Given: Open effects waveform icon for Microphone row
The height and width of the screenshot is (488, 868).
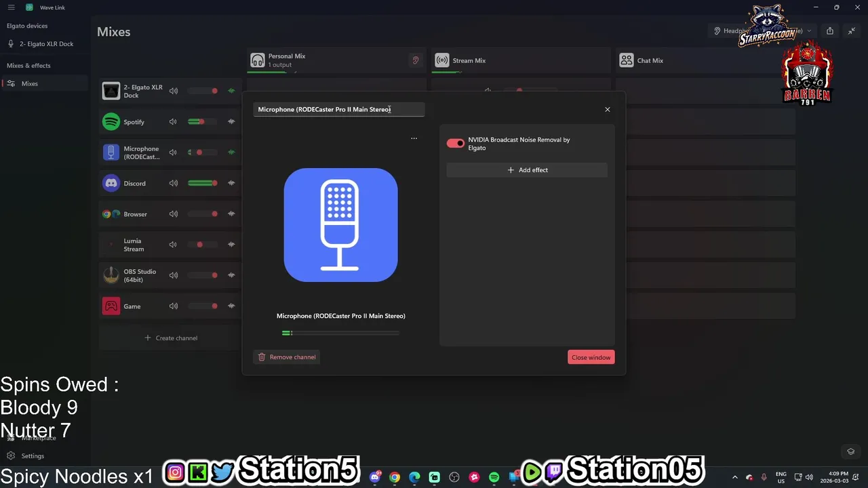Looking at the screenshot, I should 231,152.
